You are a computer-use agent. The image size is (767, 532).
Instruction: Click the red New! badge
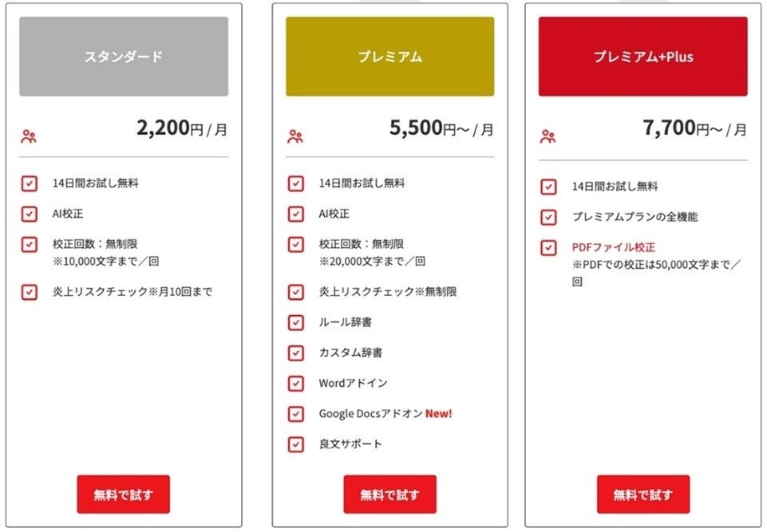click(x=438, y=414)
